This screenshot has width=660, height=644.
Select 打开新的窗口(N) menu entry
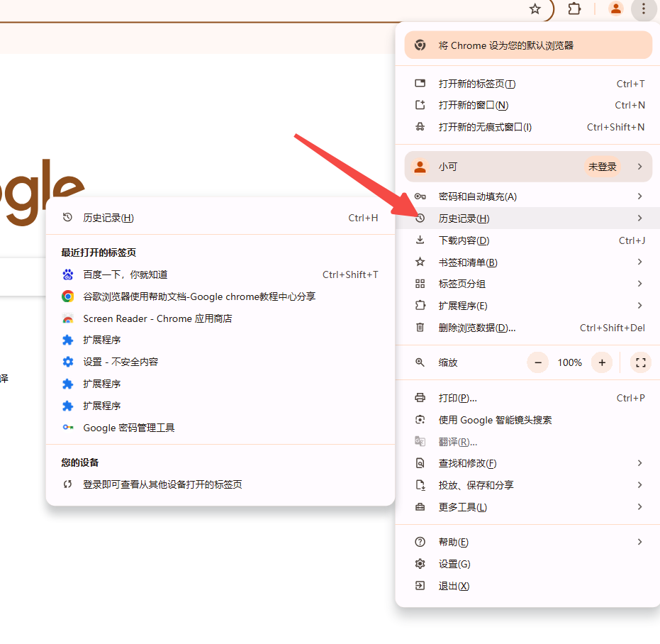(528, 105)
